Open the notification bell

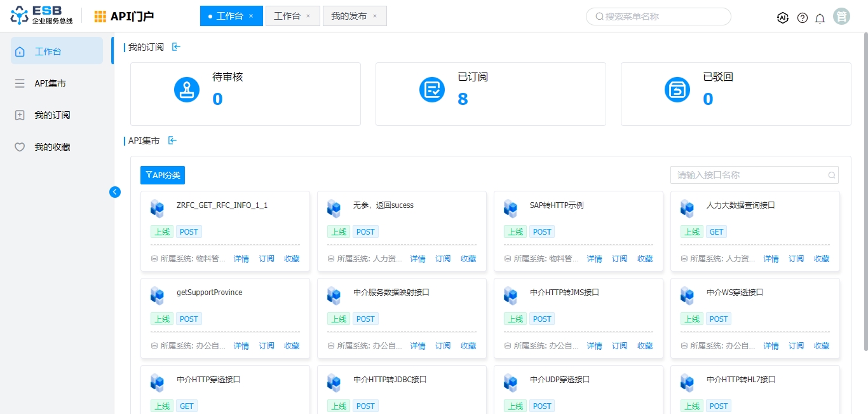820,18
